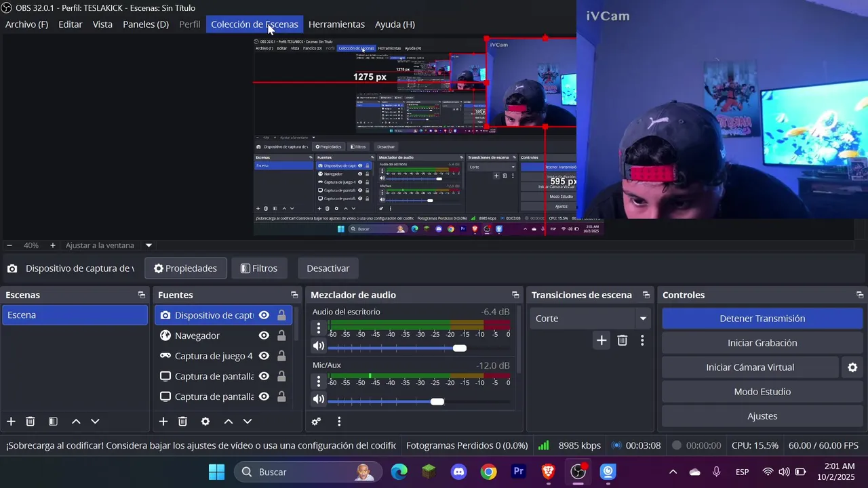Viewport: 868px width, 488px height.
Task: Undock the Controles panel icon
Action: (860, 295)
